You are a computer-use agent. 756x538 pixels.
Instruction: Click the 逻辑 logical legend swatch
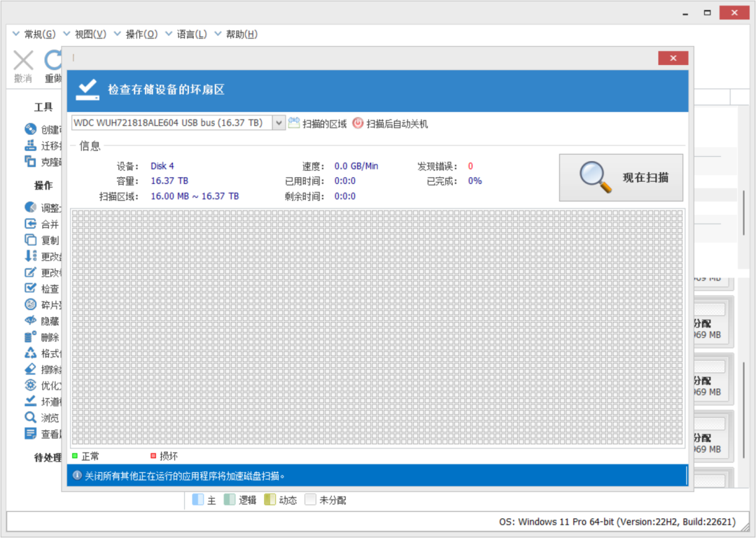click(230, 500)
